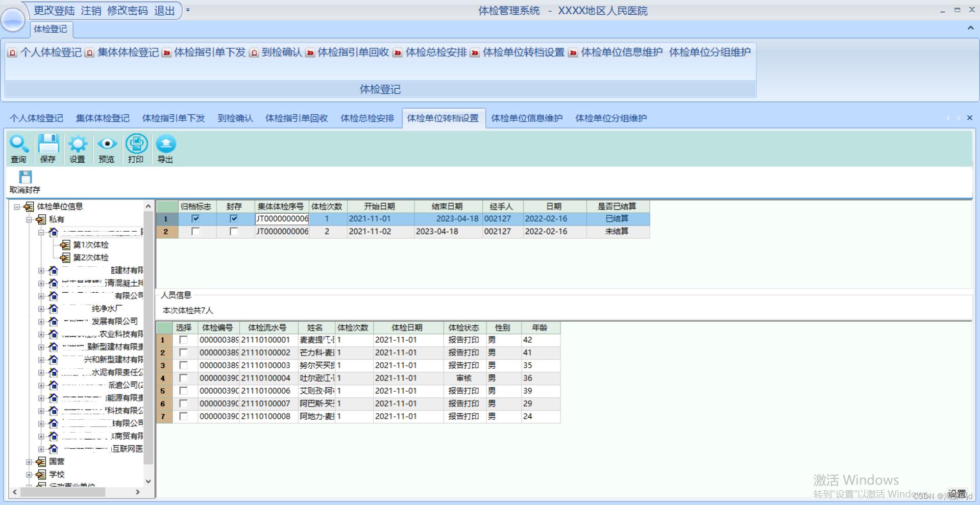Click the icon beside 个人体检登记 in ribbon
The height and width of the screenshot is (505, 980).
[x=12, y=53]
